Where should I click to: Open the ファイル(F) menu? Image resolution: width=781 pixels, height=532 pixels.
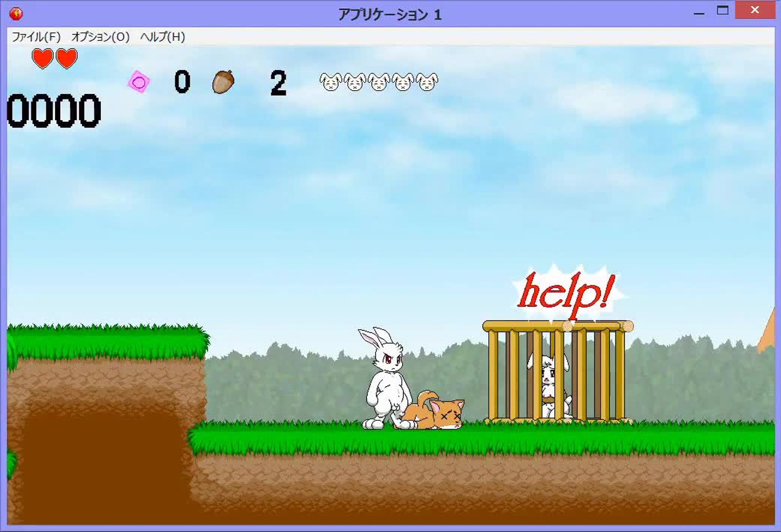pyautogui.click(x=36, y=37)
